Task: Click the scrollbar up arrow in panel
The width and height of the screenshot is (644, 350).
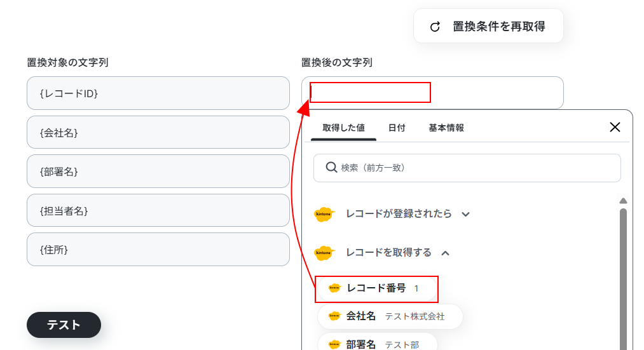Action: [x=623, y=201]
